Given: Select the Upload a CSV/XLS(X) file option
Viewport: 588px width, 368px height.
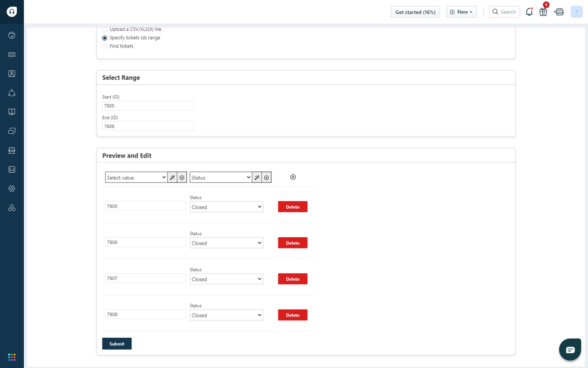Looking at the screenshot, I should tap(104, 29).
